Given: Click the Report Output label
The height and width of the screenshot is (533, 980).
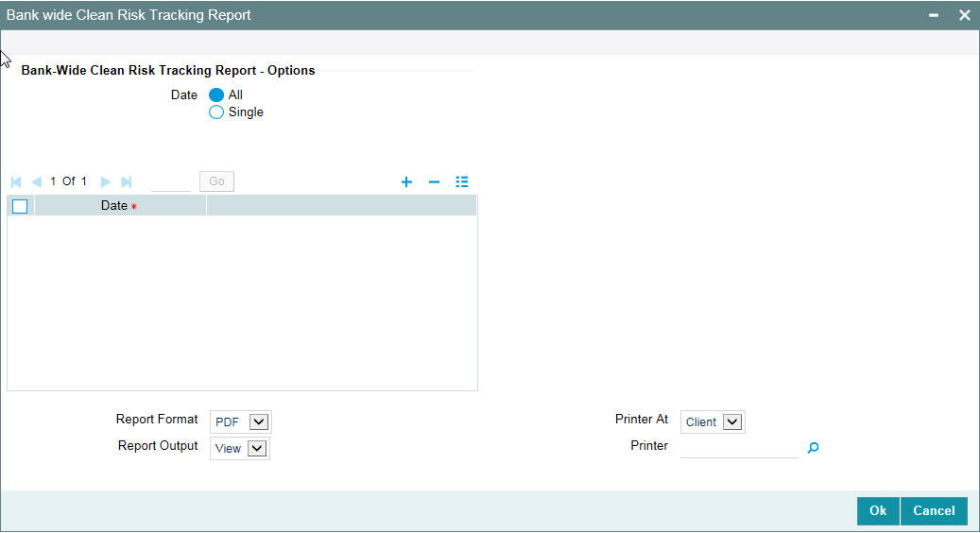Looking at the screenshot, I should 158,445.
